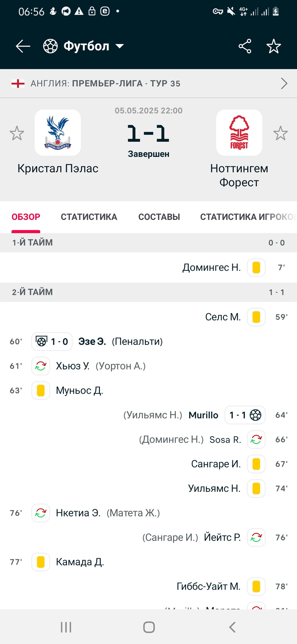Tap the Android home navigation button
This screenshot has height=644, width=297.
[149, 627]
